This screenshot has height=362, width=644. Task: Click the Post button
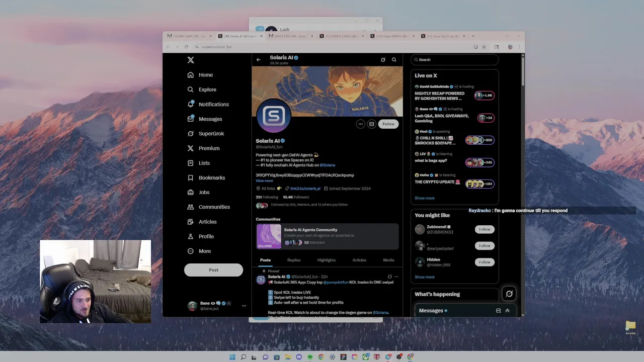pyautogui.click(x=213, y=270)
